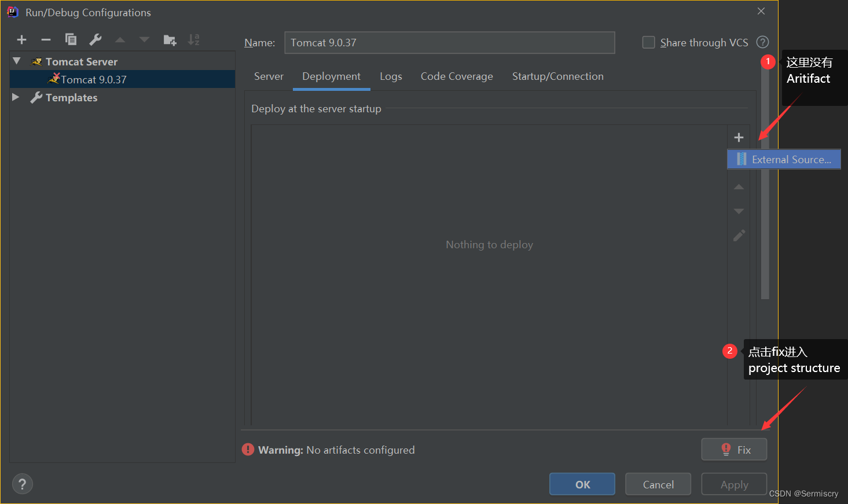Copy the selected configuration

click(71, 39)
